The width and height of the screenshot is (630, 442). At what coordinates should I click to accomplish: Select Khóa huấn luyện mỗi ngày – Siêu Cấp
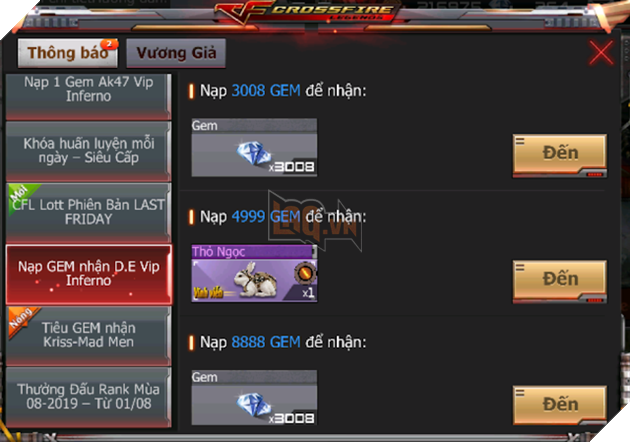tap(88, 151)
